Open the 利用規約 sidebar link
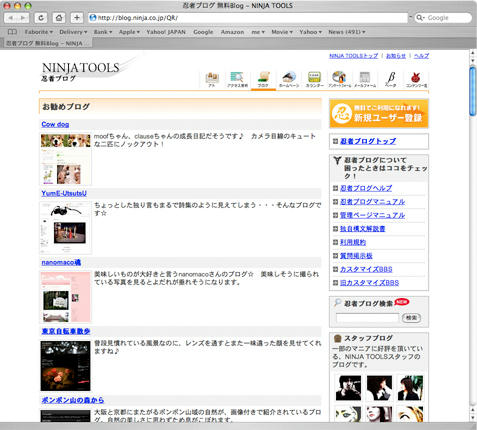This screenshot has width=477, height=430. click(353, 242)
